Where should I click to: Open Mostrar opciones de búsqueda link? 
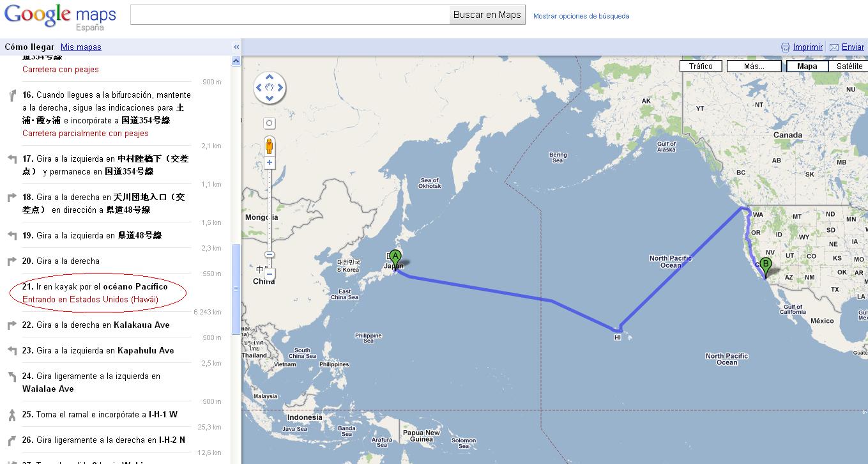coord(581,16)
